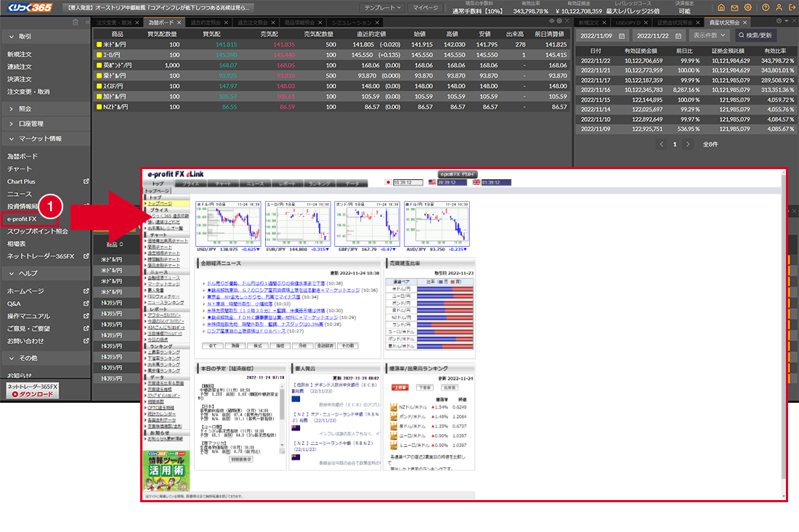
Task: Click the yellow marker on NZドル/円 row
Action: click(100, 107)
